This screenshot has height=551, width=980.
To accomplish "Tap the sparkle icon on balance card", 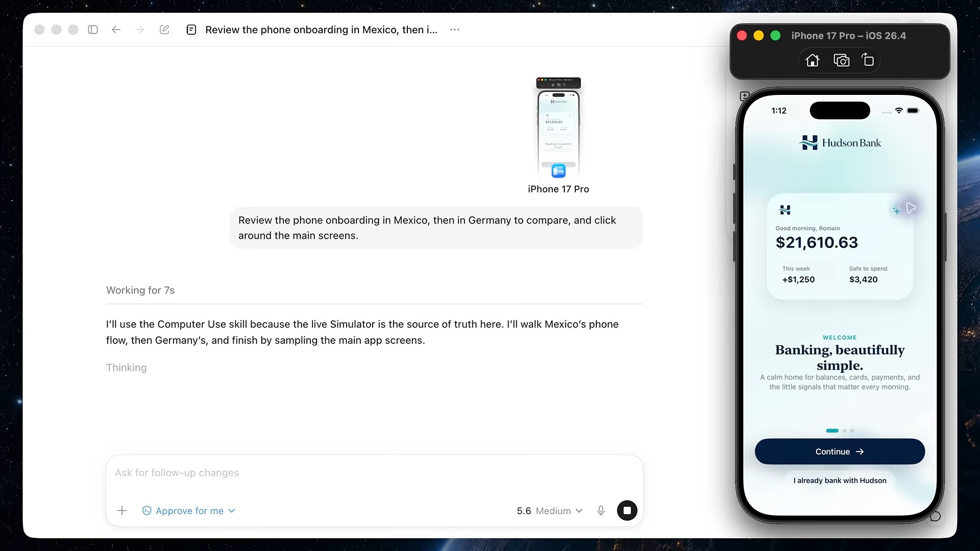I will (896, 210).
